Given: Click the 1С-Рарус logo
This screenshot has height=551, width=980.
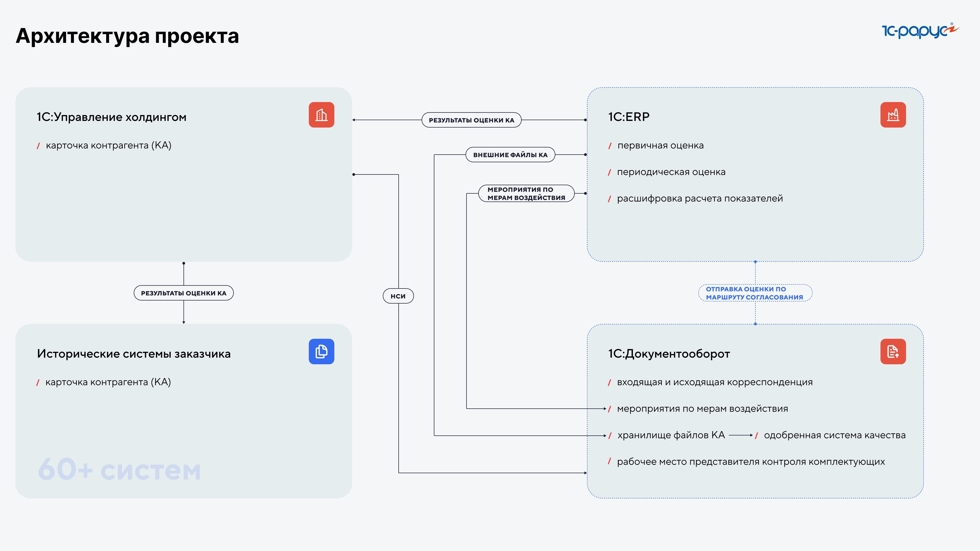Looking at the screenshot, I should pos(920,31).
